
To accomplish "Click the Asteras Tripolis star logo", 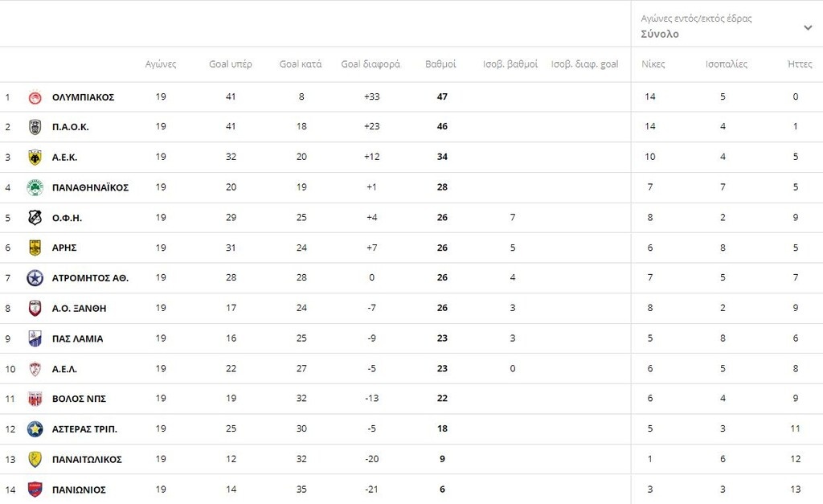I will coord(35,429).
